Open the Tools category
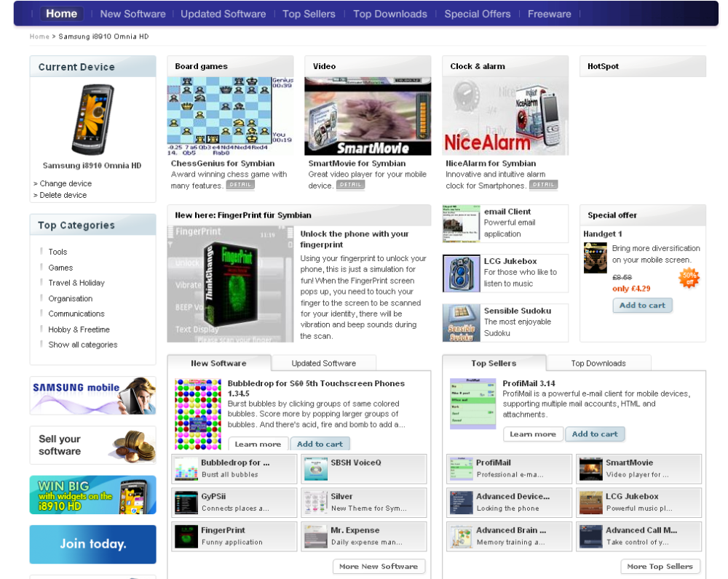The width and height of the screenshot is (728, 579). tap(58, 252)
